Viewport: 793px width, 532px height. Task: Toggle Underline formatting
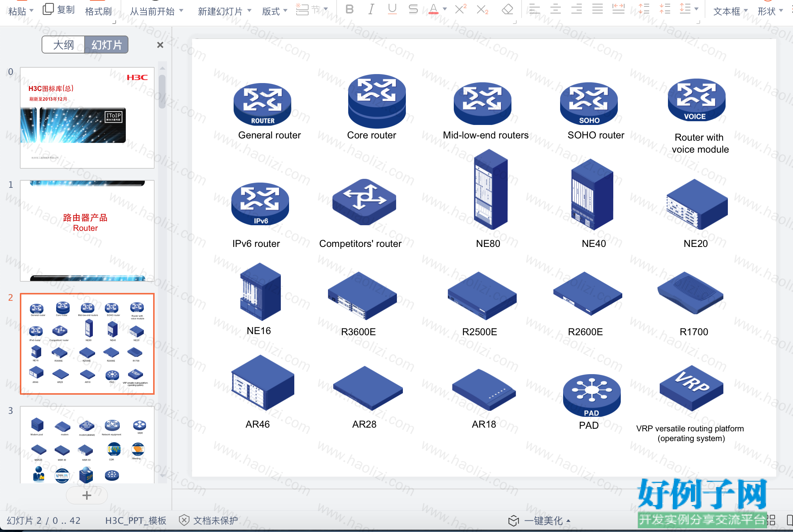click(392, 9)
